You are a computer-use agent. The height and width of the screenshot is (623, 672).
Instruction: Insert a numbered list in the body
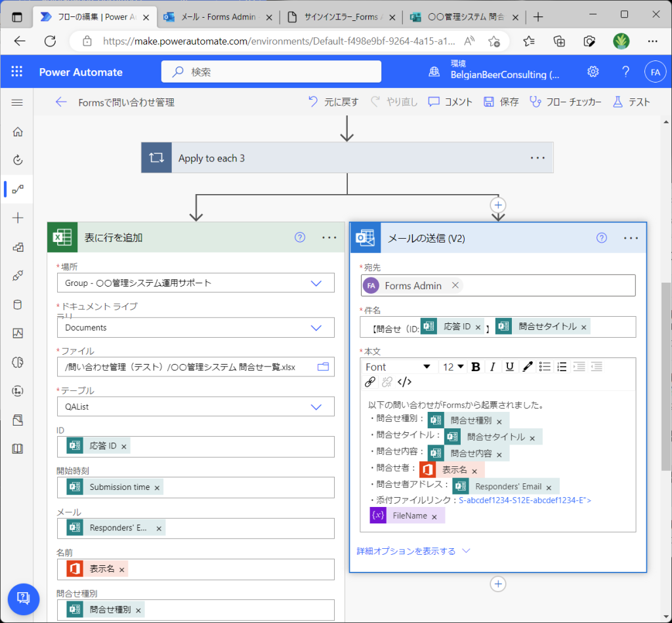coord(562,367)
